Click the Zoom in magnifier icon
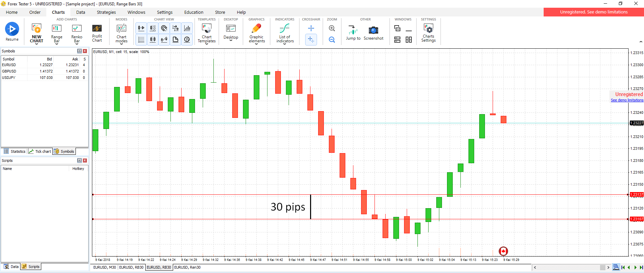Viewport: 644px width, 273px height. (332, 29)
